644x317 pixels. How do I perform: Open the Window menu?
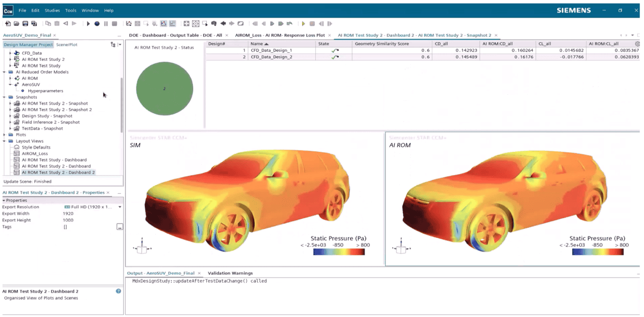pyautogui.click(x=90, y=10)
